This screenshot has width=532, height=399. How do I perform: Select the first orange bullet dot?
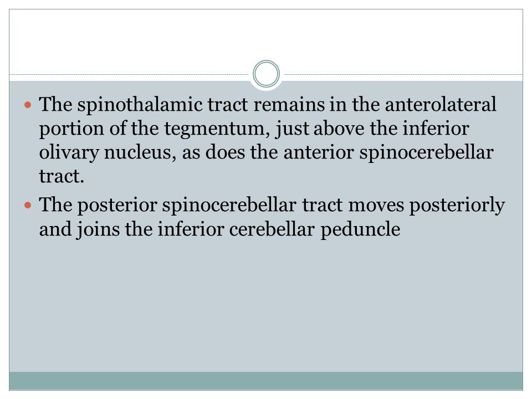pos(28,105)
